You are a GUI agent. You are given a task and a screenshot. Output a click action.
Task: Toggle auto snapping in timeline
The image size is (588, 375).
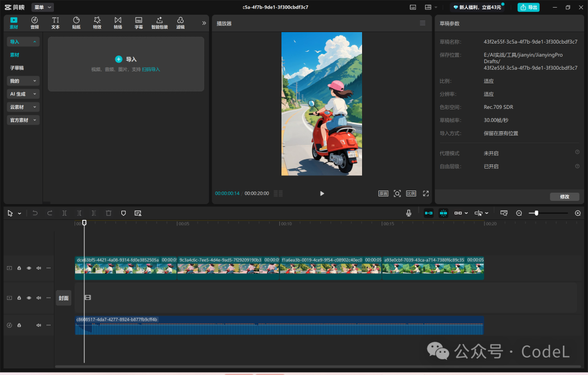tap(443, 213)
